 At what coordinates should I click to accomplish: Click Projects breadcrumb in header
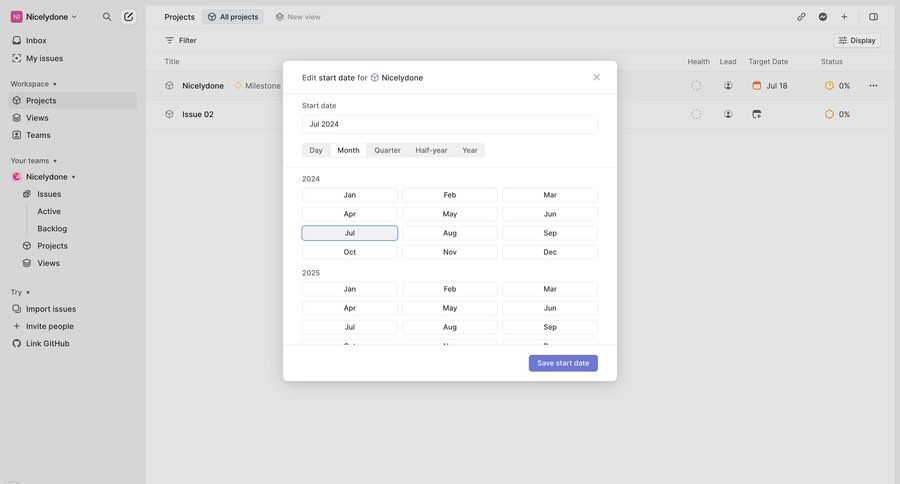(x=179, y=17)
